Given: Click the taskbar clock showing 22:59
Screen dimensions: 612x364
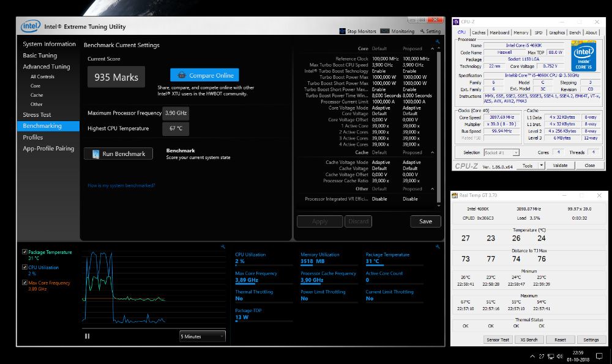Looking at the screenshot, I should [x=578, y=356].
